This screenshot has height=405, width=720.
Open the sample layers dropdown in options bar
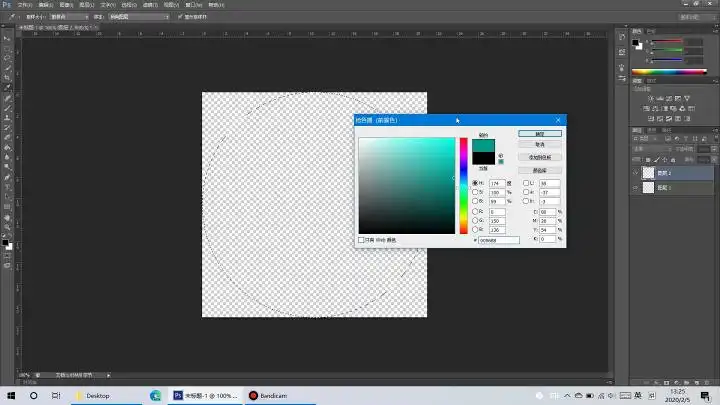[138, 17]
